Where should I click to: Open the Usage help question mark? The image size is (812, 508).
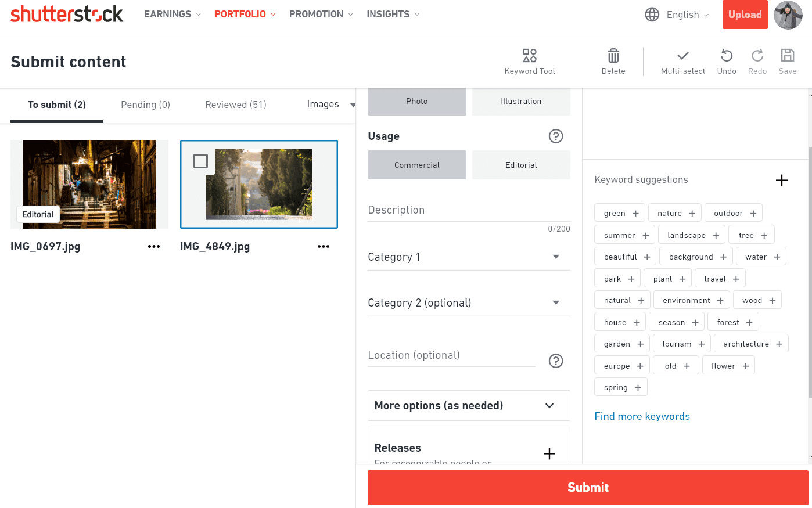556,136
